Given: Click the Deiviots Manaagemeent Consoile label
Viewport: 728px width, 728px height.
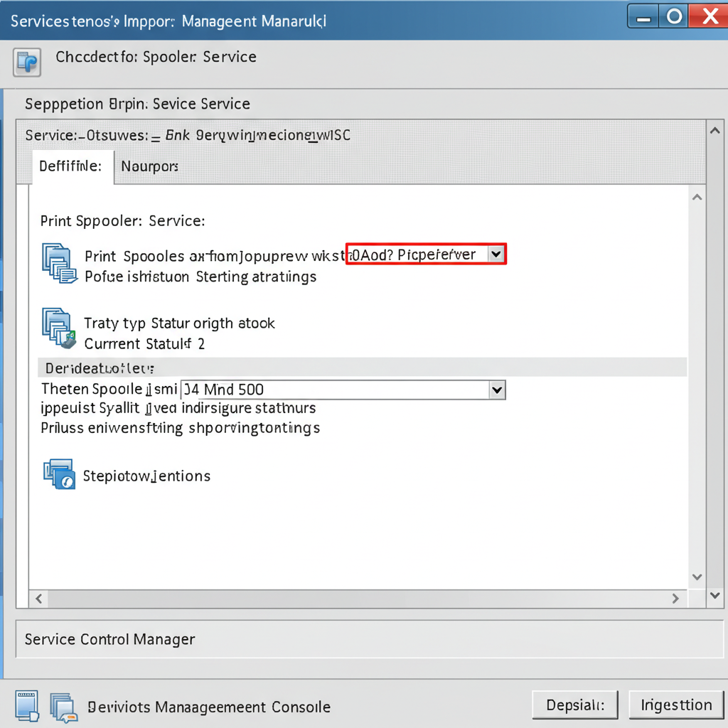Looking at the screenshot, I should click(209, 707).
